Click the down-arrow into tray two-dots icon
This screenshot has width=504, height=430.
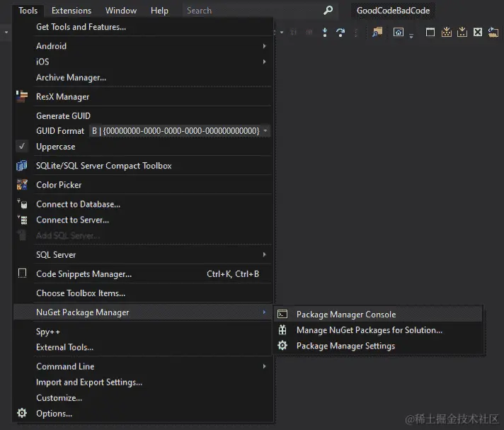pos(462,32)
